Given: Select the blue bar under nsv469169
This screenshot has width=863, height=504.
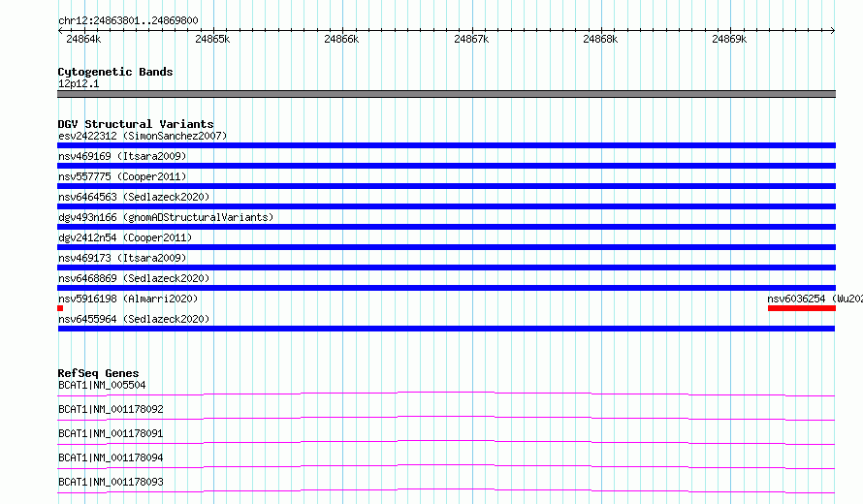Looking at the screenshot, I should pos(446,166).
